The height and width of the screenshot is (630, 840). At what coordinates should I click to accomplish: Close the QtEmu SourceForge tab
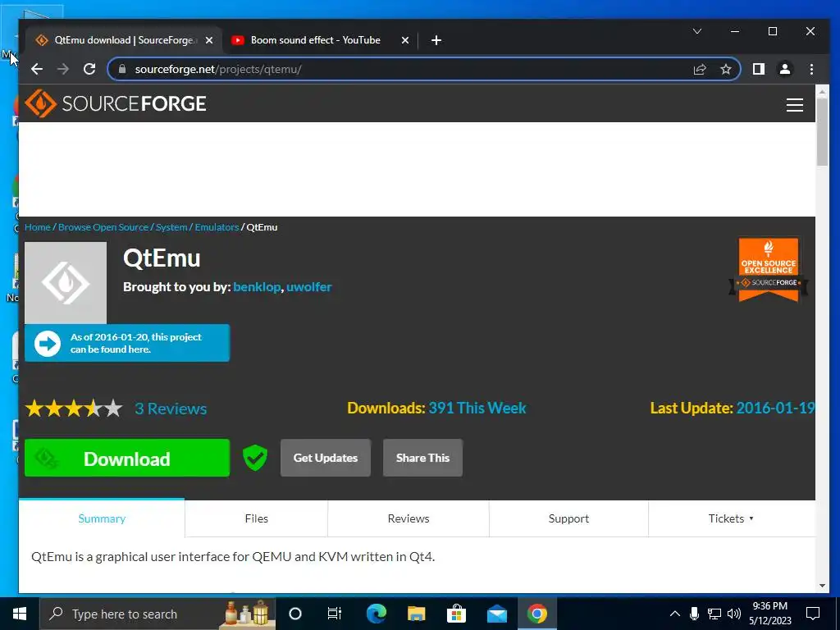(209, 40)
